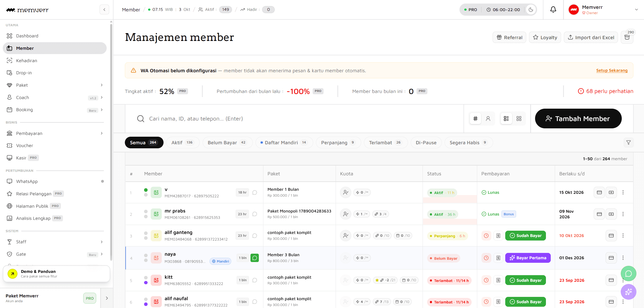Select the grid view layout icon
Image resolution: width=644 pixels, height=308 pixels.
519,119
